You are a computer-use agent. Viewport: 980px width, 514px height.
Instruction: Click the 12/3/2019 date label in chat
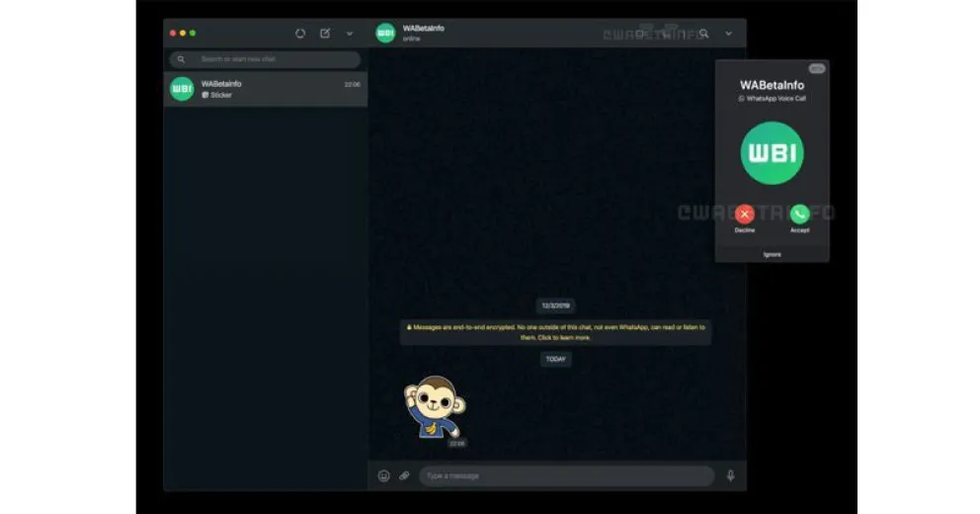pos(555,305)
